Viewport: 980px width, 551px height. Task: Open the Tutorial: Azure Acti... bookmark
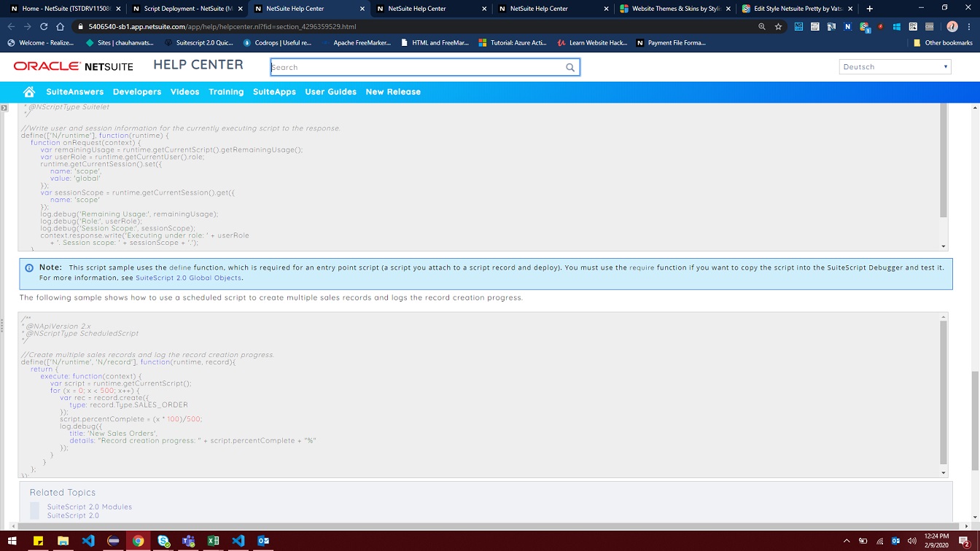pos(513,43)
